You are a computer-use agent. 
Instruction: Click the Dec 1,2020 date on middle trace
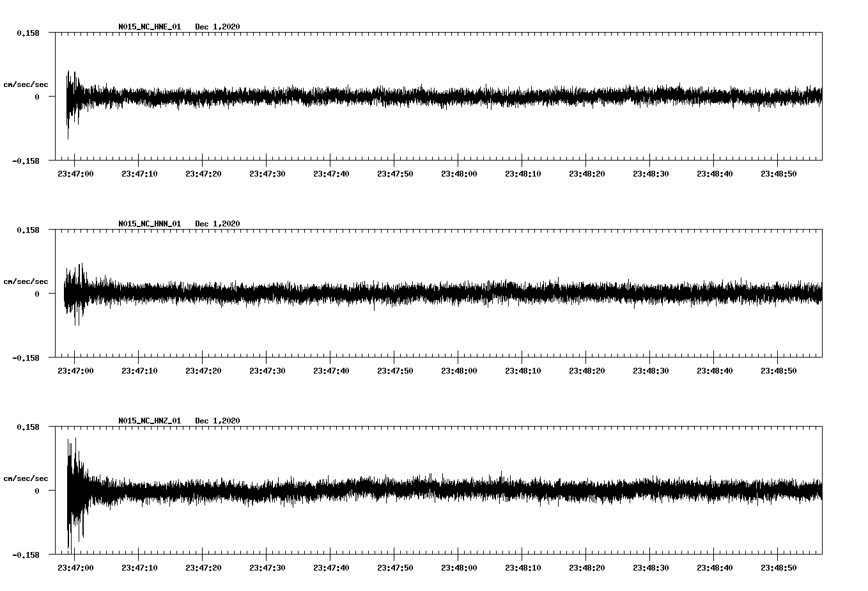click(219, 224)
